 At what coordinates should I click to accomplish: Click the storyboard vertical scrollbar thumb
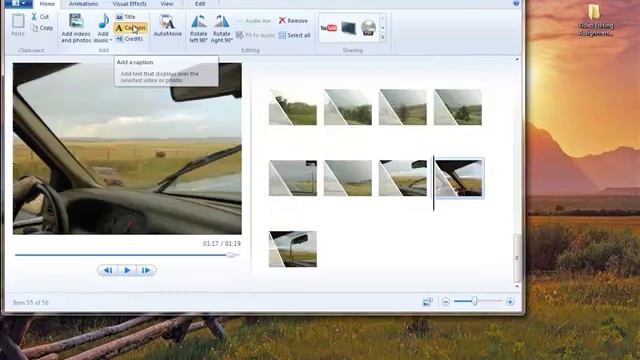click(517, 258)
